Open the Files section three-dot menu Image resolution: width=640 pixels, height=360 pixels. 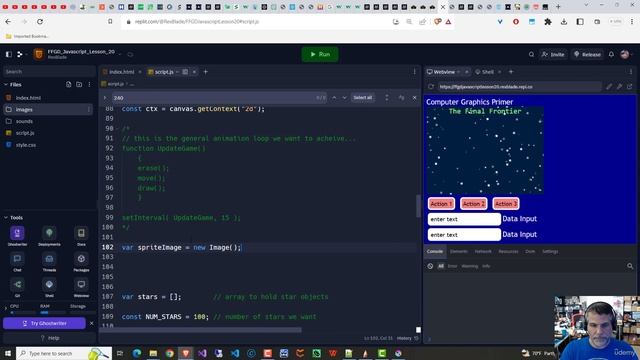coord(89,84)
